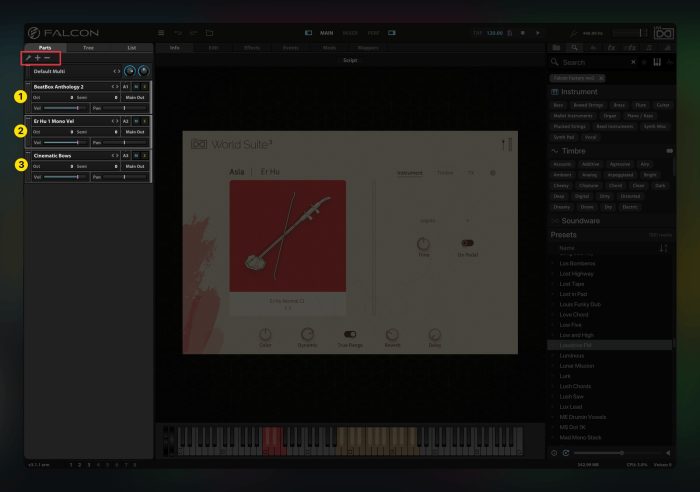Mute the Er Hu 1 Mono Vel part
Image resolution: width=700 pixels, height=492 pixels.
click(x=136, y=121)
